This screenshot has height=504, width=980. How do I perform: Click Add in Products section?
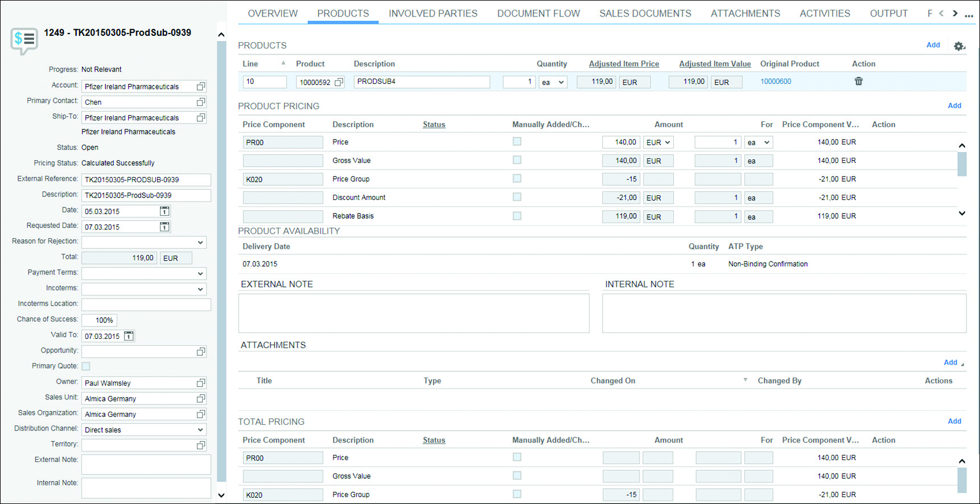(933, 45)
